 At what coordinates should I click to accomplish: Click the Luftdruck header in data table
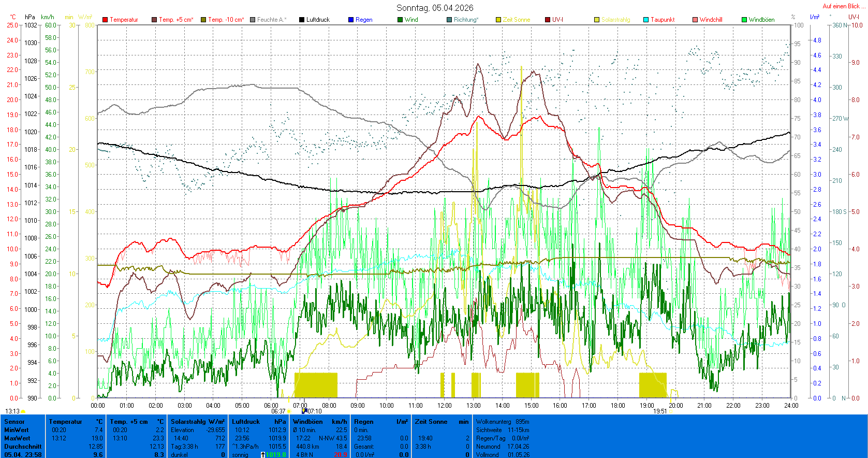point(245,422)
